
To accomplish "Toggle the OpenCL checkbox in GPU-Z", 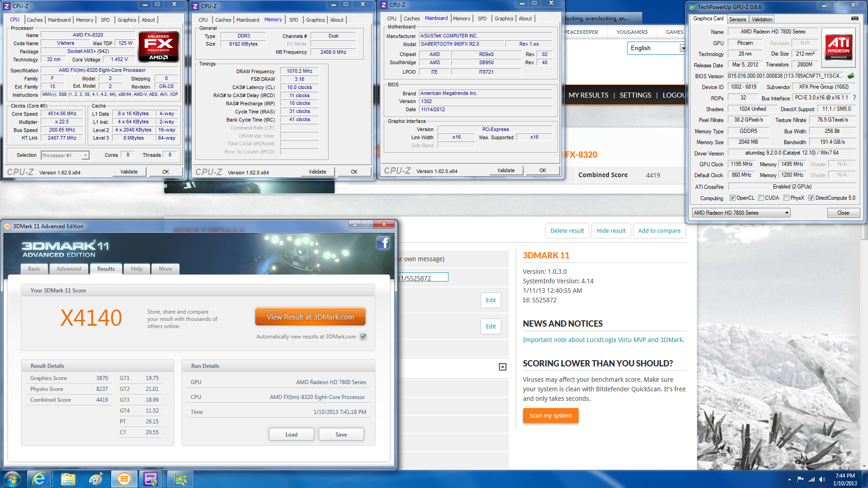I will click(732, 198).
